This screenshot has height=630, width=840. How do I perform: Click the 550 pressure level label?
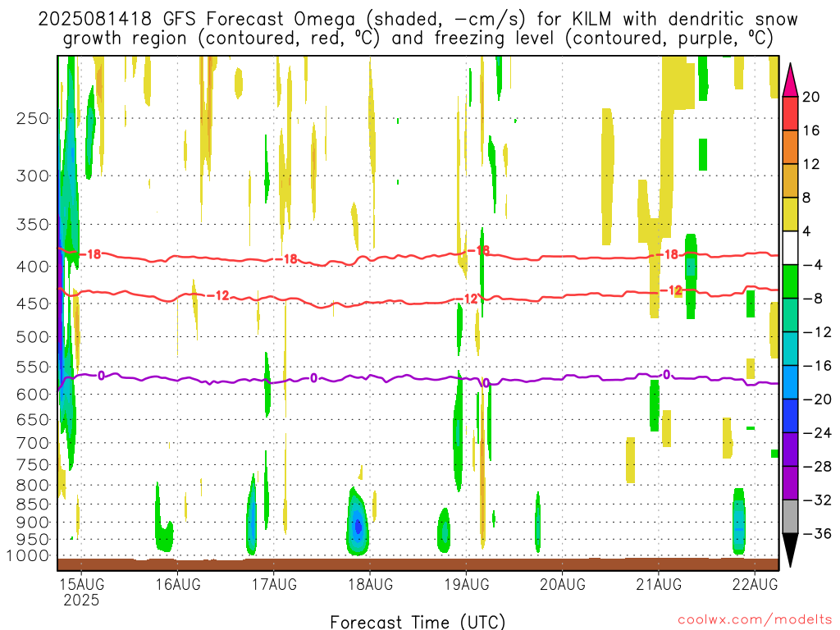(x=33, y=367)
